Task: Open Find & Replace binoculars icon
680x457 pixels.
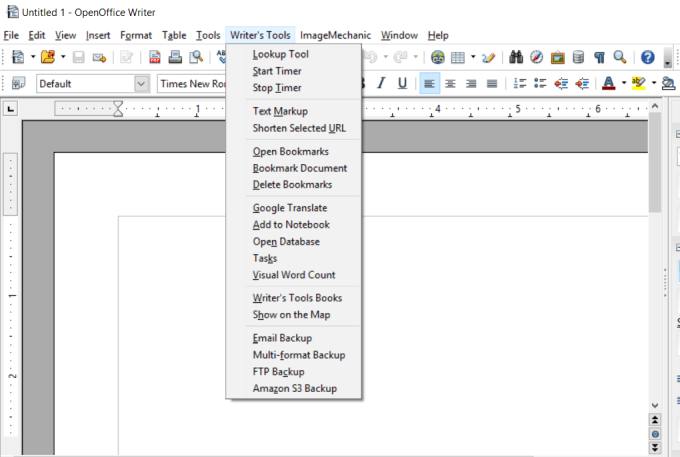Action: 516,57
